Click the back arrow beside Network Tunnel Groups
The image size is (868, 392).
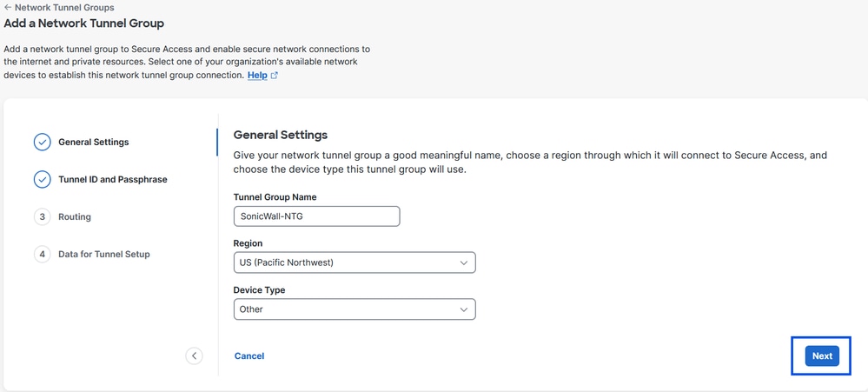tap(8, 7)
